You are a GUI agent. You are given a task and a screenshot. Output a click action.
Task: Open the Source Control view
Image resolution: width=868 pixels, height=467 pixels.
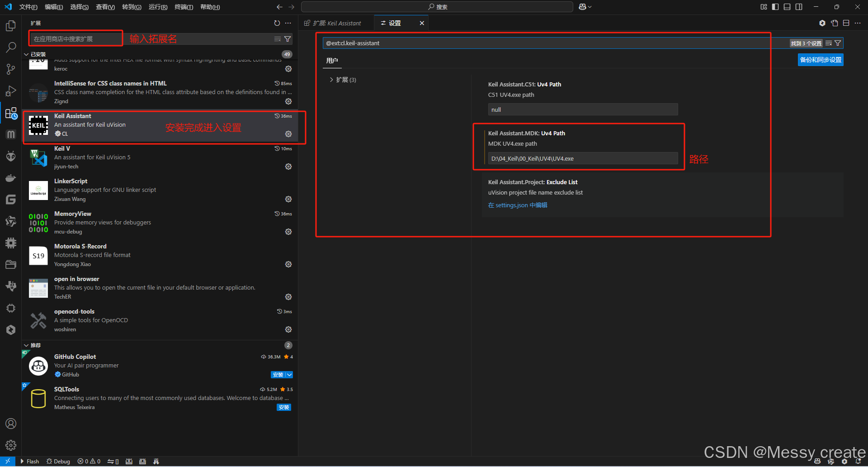click(x=11, y=69)
